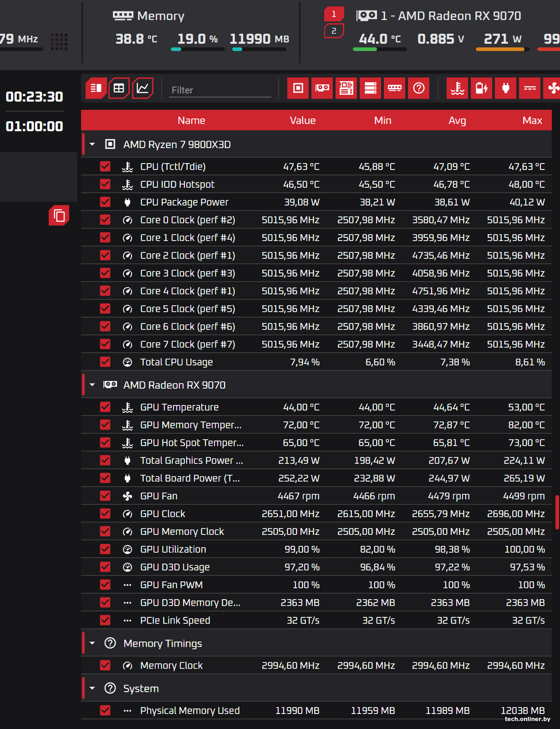Toggle the battery voltage sensor type filter

482,88
